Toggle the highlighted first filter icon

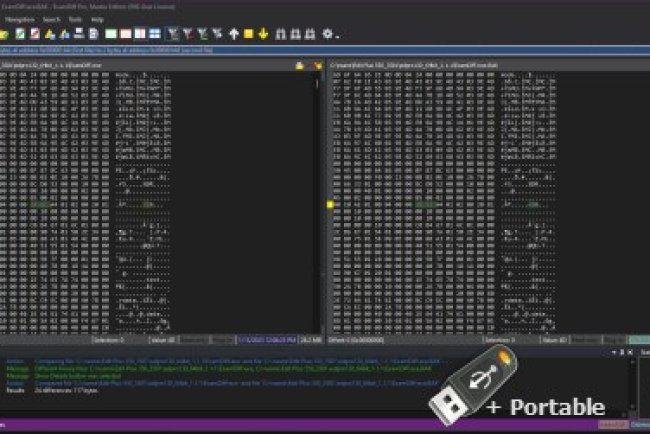(x=172, y=34)
